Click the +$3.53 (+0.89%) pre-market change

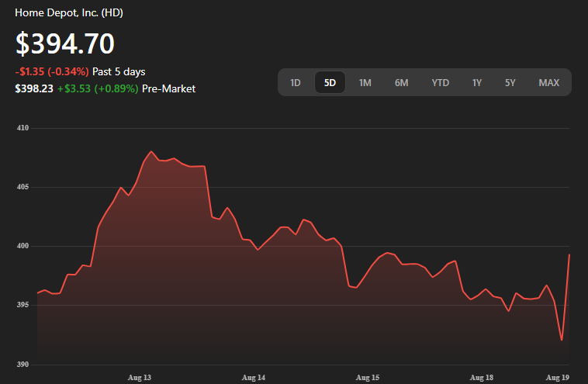tap(98, 88)
